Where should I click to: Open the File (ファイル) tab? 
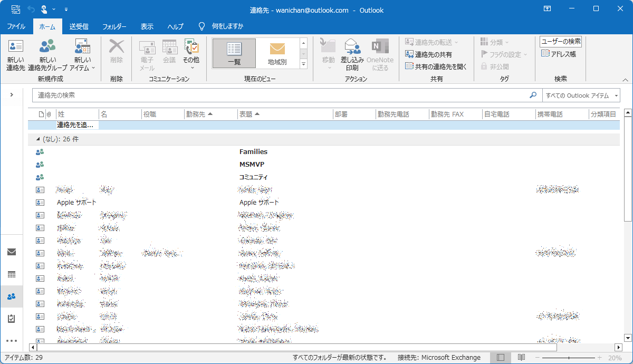(x=16, y=26)
